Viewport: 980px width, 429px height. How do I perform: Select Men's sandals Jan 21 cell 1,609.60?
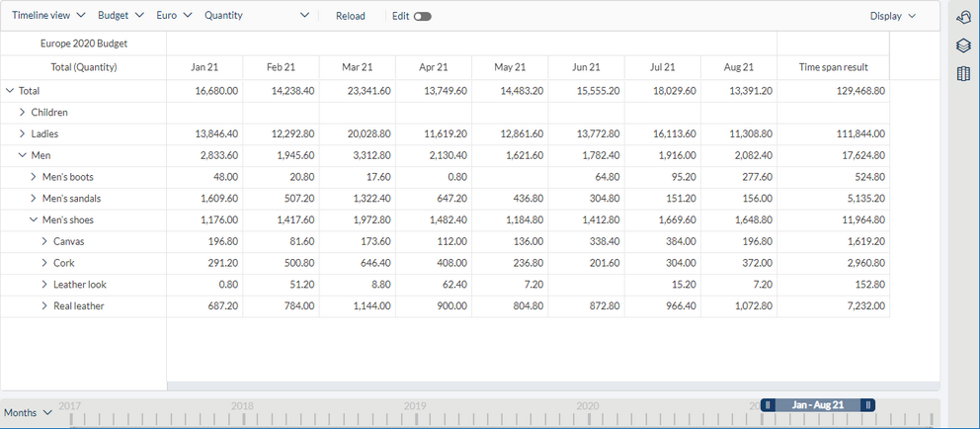click(x=205, y=199)
